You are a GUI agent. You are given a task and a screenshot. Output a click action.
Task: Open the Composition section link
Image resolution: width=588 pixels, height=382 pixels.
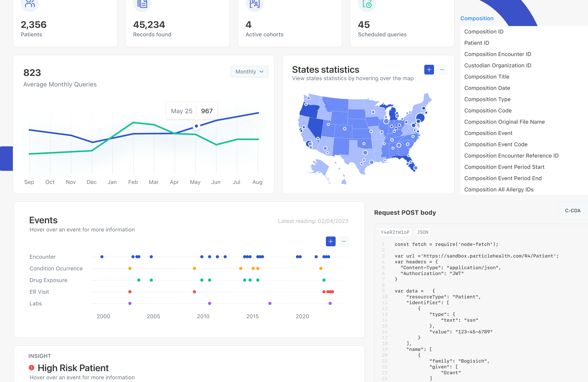click(x=477, y=18)
